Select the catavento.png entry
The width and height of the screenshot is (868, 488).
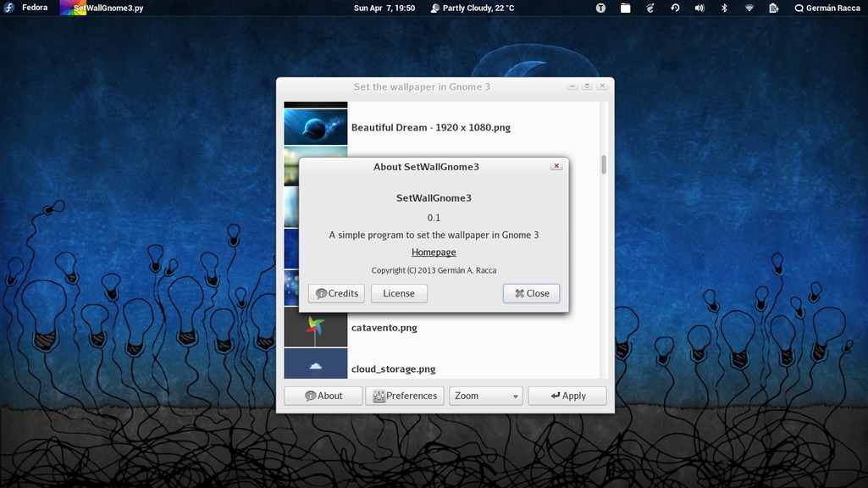tap(441, 327)
